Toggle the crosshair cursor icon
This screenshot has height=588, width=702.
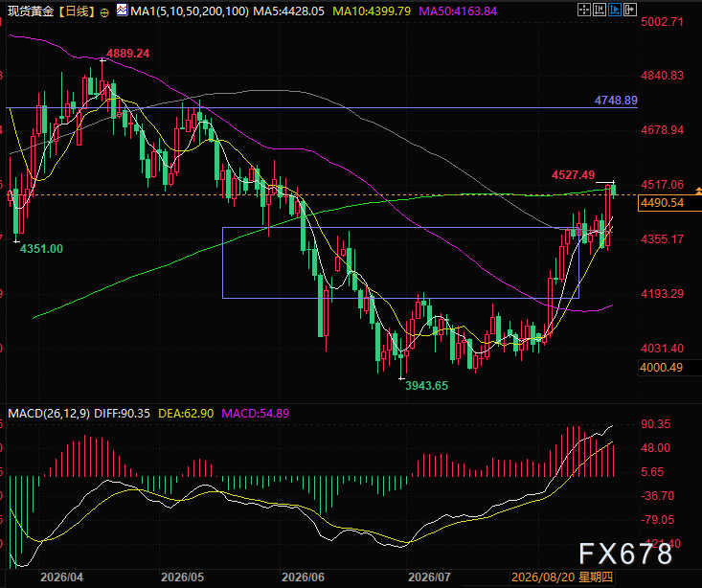[x=584, y=10]
